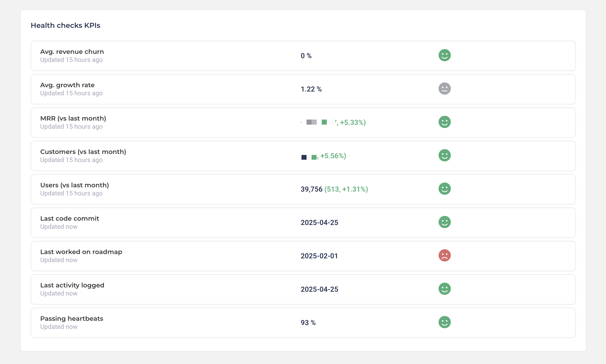This screenshot has height=364, width=606.
Task: Click the Customers (vs last month) title
Action: click(x=83, y=152)
